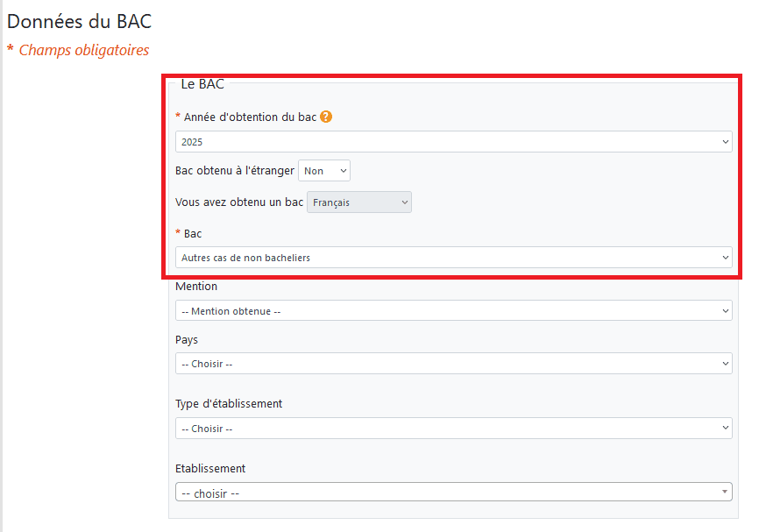The image size is (759, 532).
Task: Click the Bac obtenu à l'étranger label
Action: tap(234, 171)
